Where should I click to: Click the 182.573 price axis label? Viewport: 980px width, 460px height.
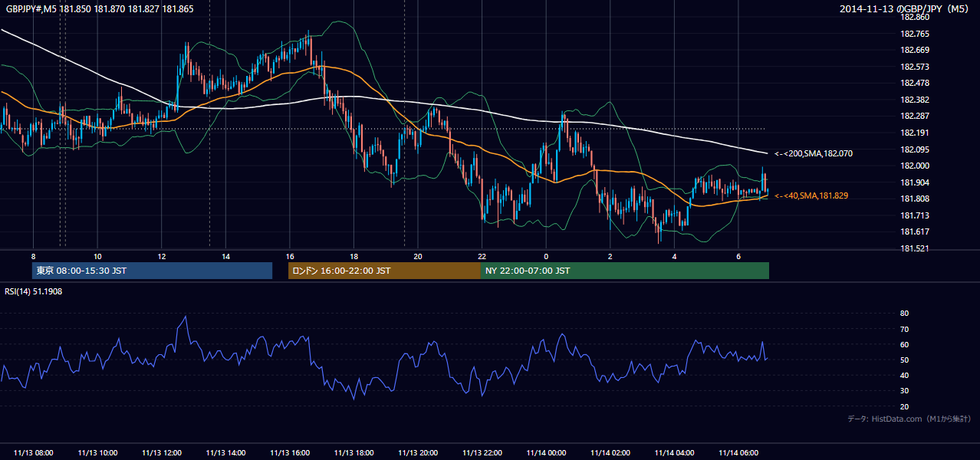[x=916, y=67]
